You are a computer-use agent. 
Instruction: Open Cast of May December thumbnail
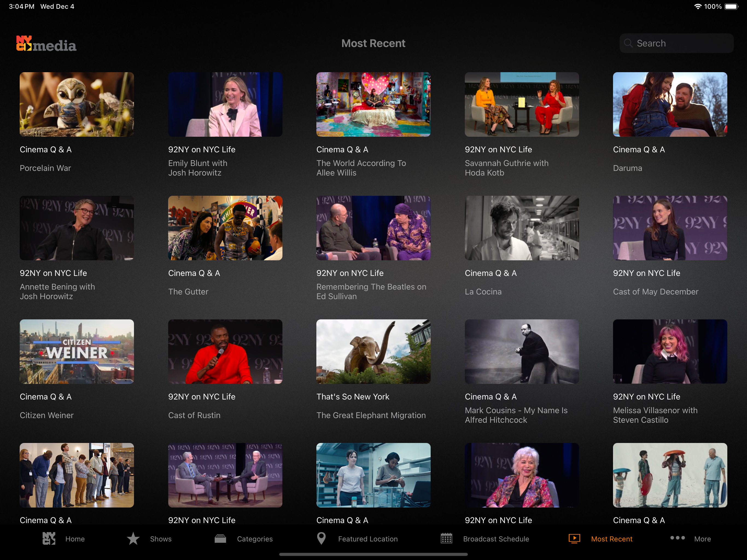click(x=670, y=228)
